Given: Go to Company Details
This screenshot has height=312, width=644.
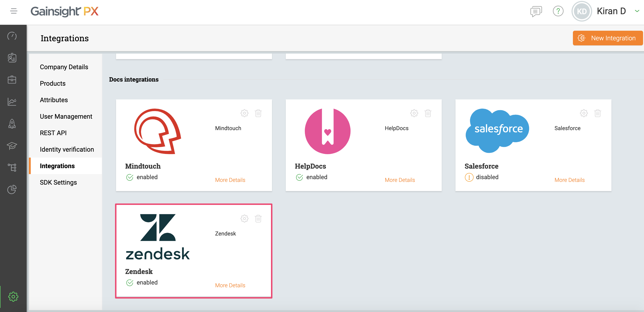Looking at the screenshot, I should coord(64,67).
